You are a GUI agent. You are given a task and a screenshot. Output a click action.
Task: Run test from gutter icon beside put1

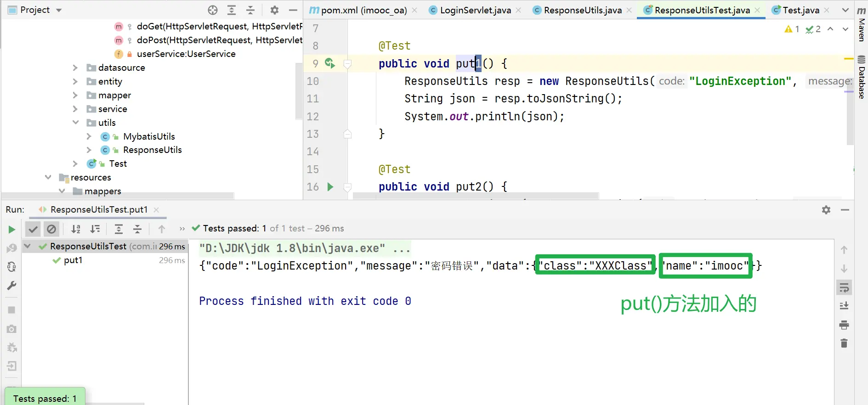330,63
